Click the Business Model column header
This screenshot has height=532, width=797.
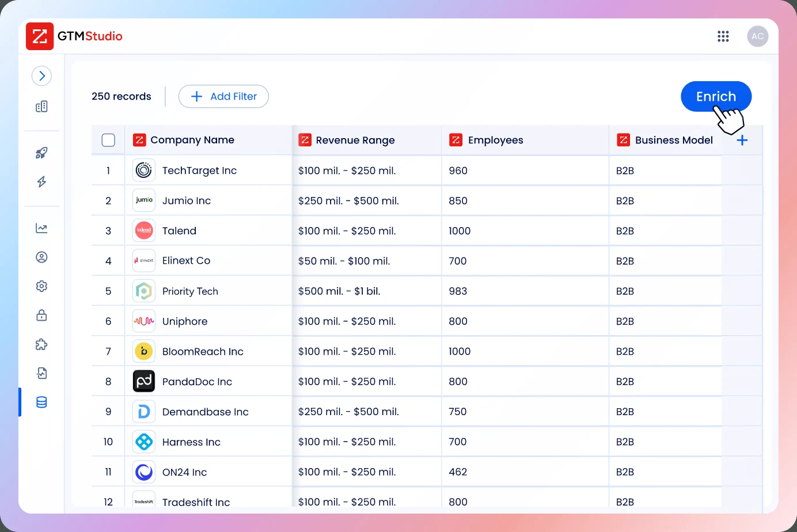[x=665, y=140]
